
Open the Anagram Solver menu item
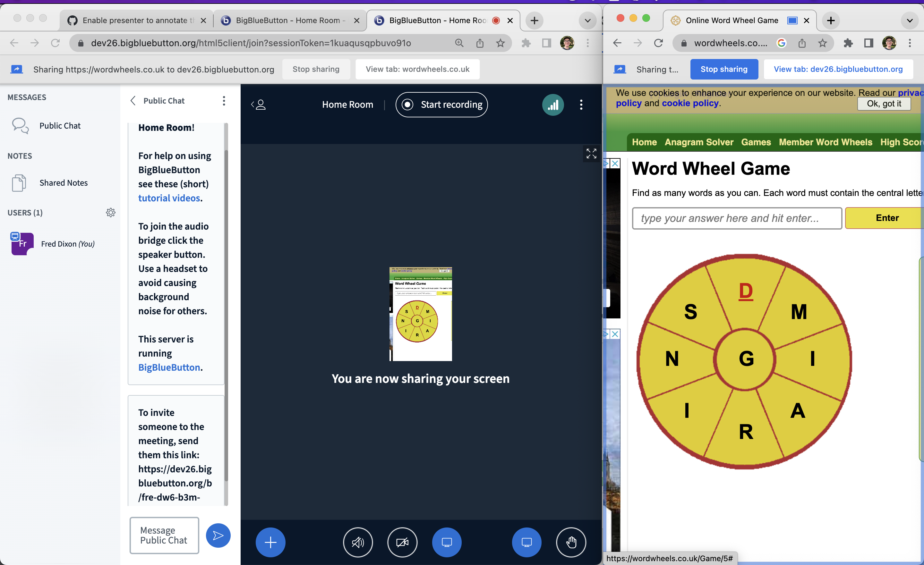(x=699, y=142)
